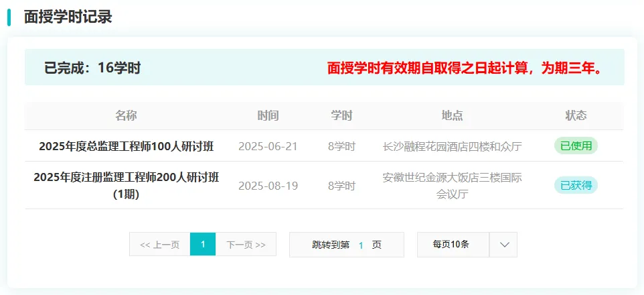Click the date 2025-06-21 cell

pos(268,146)
